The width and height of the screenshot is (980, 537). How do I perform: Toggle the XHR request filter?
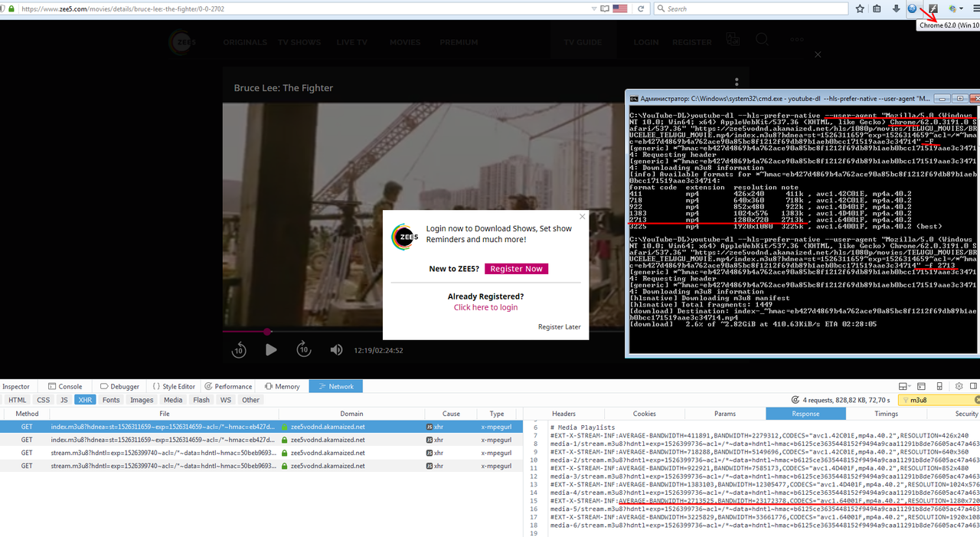pos(85,400)
